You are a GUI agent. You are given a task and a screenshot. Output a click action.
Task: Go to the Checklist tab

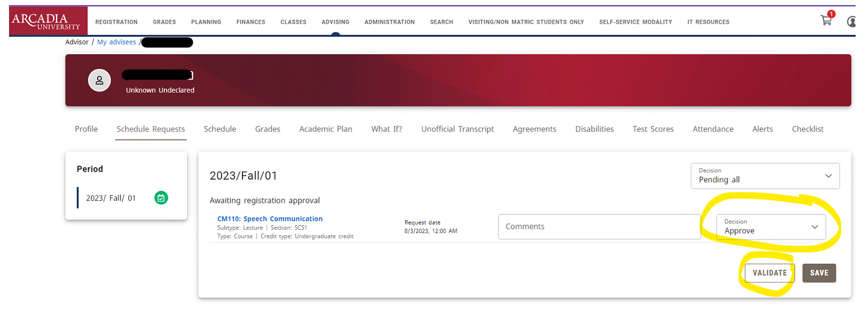(808, 129)
